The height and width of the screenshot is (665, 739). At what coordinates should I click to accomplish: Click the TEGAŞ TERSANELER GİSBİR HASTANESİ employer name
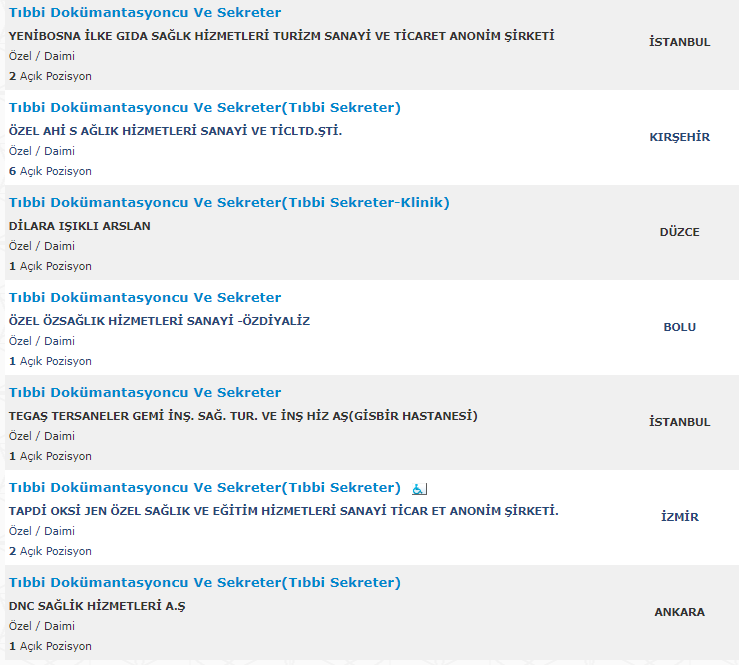[243, 416]
